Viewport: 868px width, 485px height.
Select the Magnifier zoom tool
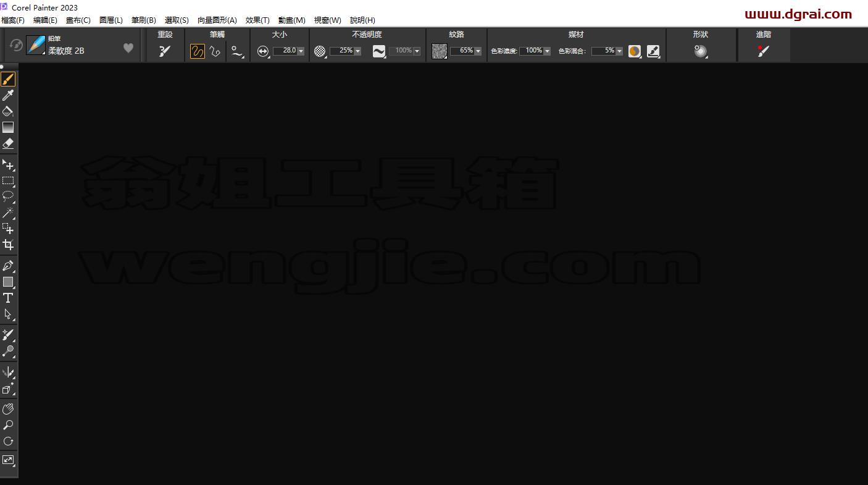click(x=8, y=425)
